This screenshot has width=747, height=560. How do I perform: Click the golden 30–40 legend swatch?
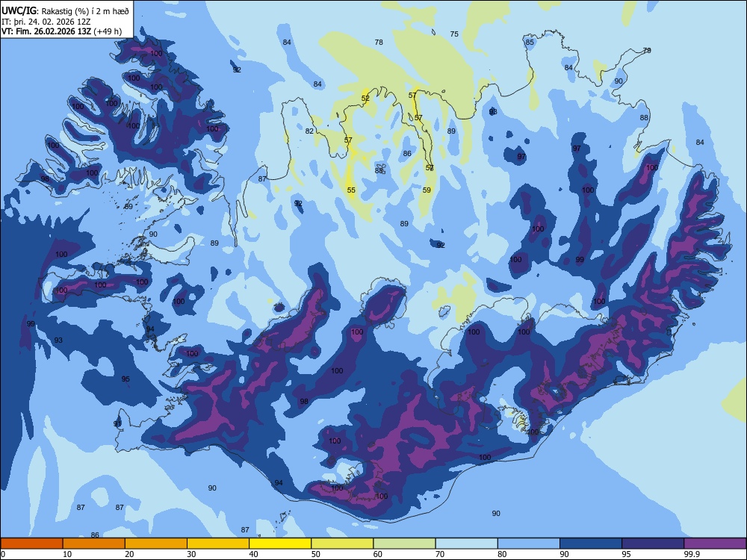218,544
